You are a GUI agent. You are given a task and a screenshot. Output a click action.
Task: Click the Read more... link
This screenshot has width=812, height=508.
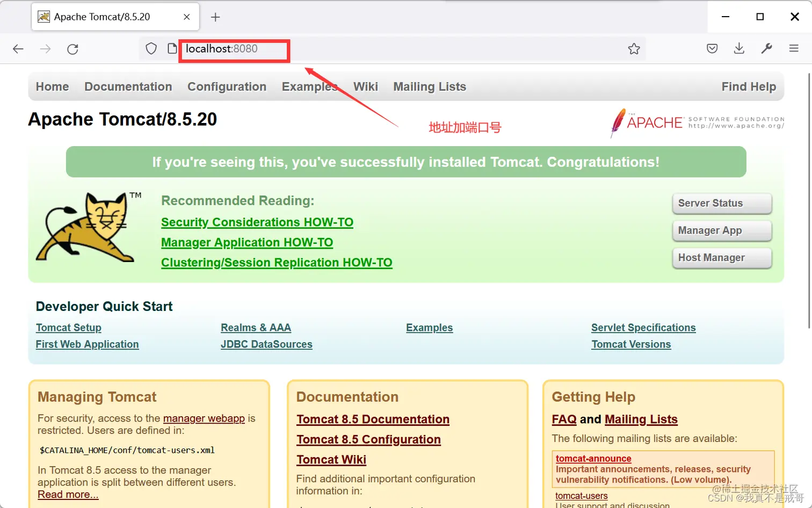68,495
